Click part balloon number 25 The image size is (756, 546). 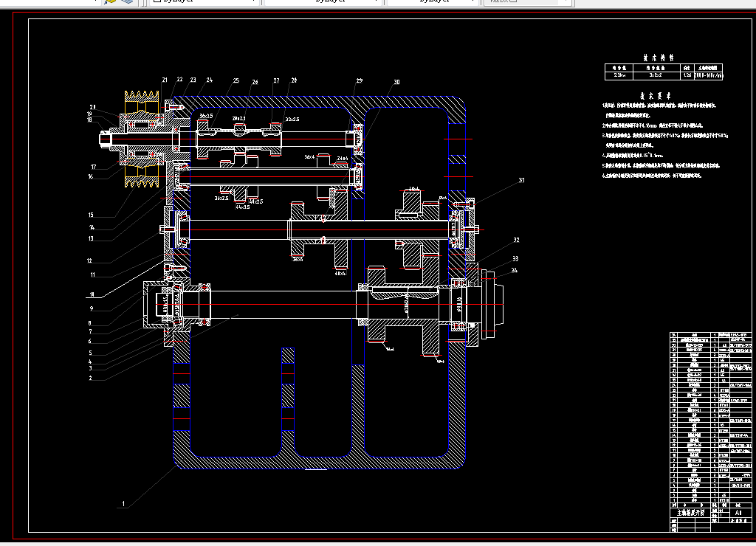[x=236, y=81]
